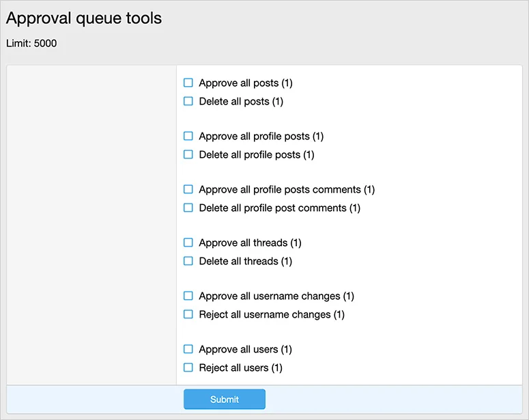
Task: Click the 'Reject all users (1)' label text
Action: (240, 368)
